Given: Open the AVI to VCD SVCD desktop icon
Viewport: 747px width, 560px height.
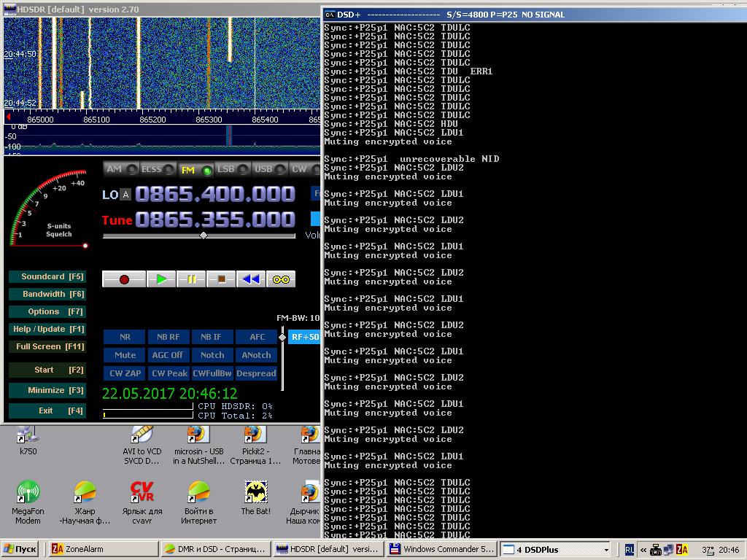Looking at the screenshot, I should pos(142,446).
